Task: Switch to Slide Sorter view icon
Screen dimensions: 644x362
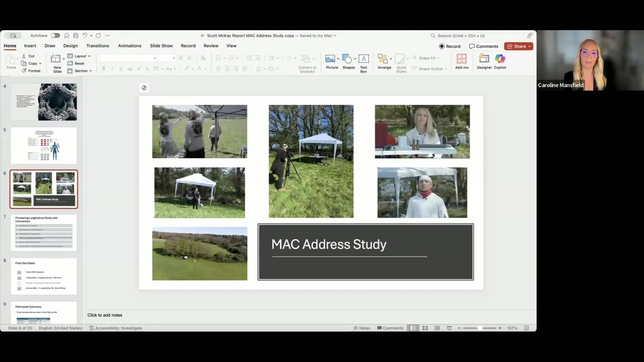Action: pyautogui.click(x=425, y=328)
